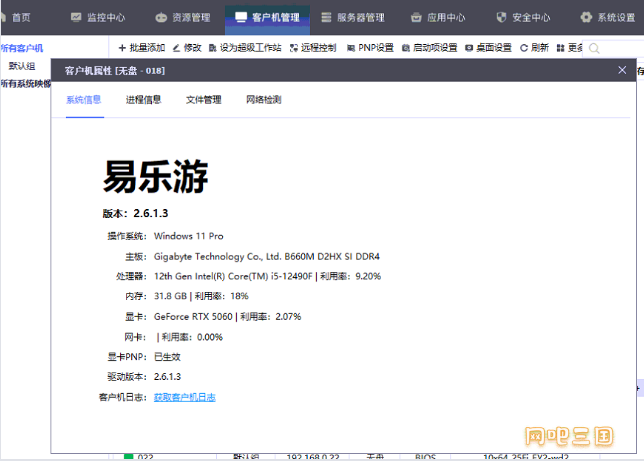
Task: Click the GeForce RTX 5060 text
Action: point(193,317)
